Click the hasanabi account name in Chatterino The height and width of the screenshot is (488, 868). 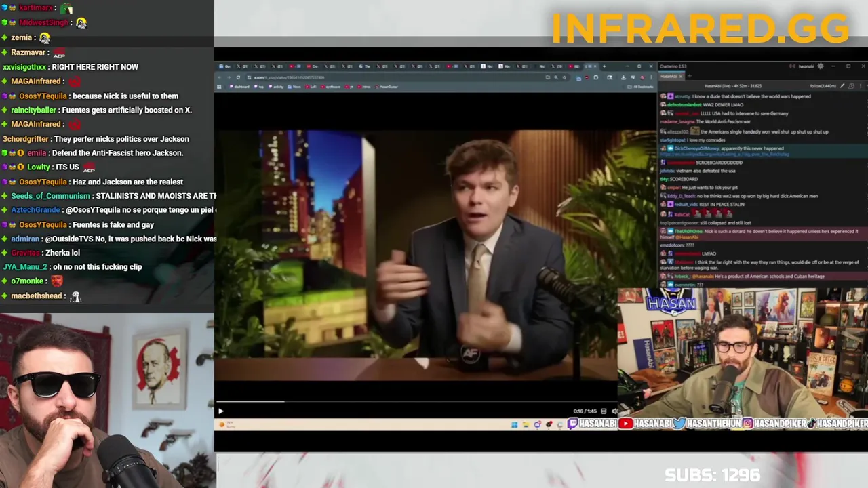pos(806,66)
